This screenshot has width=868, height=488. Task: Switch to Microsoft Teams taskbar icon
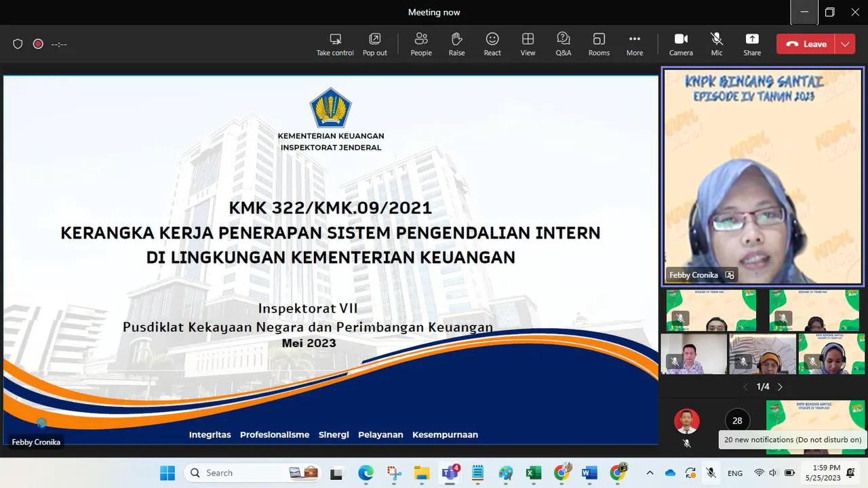pyautogui.click(x=450, y=473)
